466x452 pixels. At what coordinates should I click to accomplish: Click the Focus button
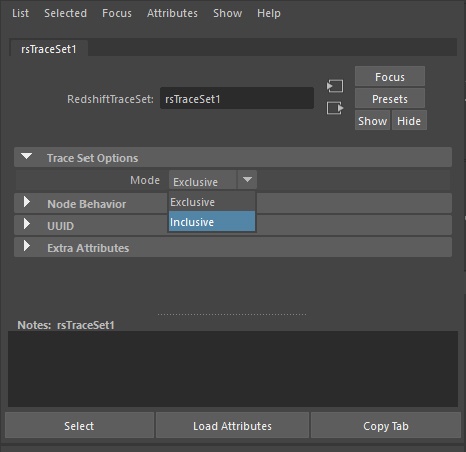click(390, 77)
